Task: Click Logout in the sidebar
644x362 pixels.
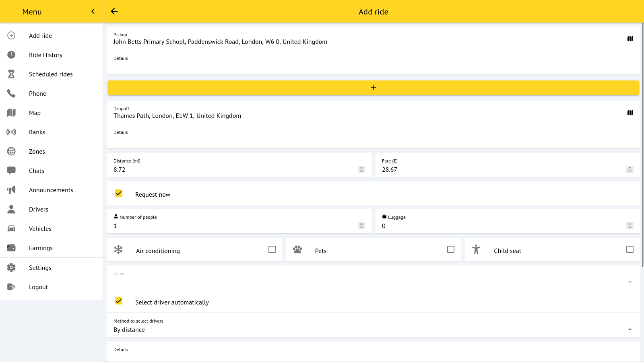Action: coord(38,287)
